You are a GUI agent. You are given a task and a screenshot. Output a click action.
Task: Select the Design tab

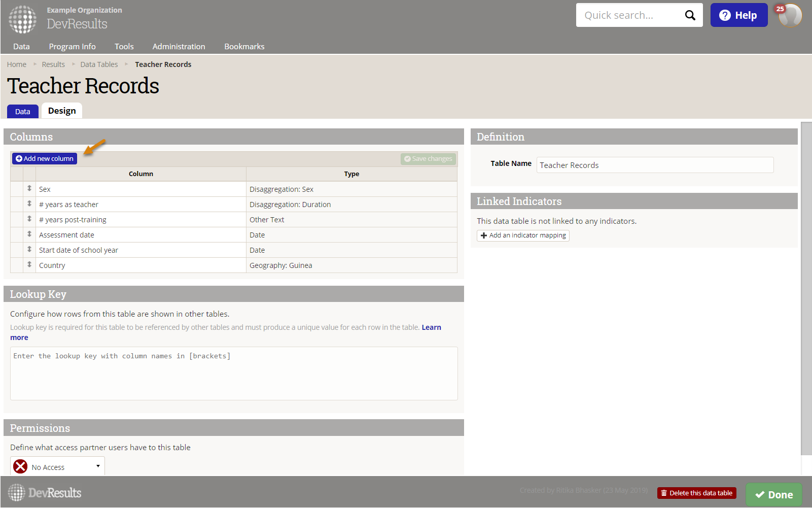click(62, 111)
